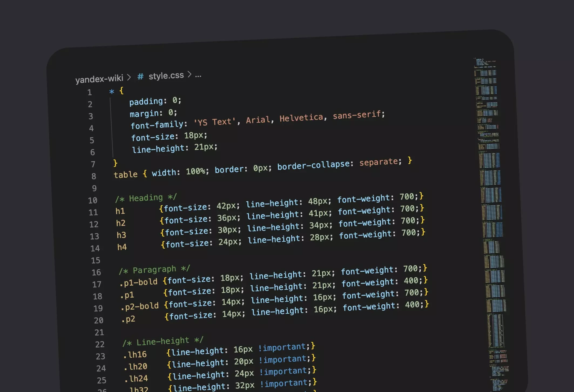Place cursor on the Paragraph comment
The width and height of the screenshot is (574, 392).
[154, 270]
